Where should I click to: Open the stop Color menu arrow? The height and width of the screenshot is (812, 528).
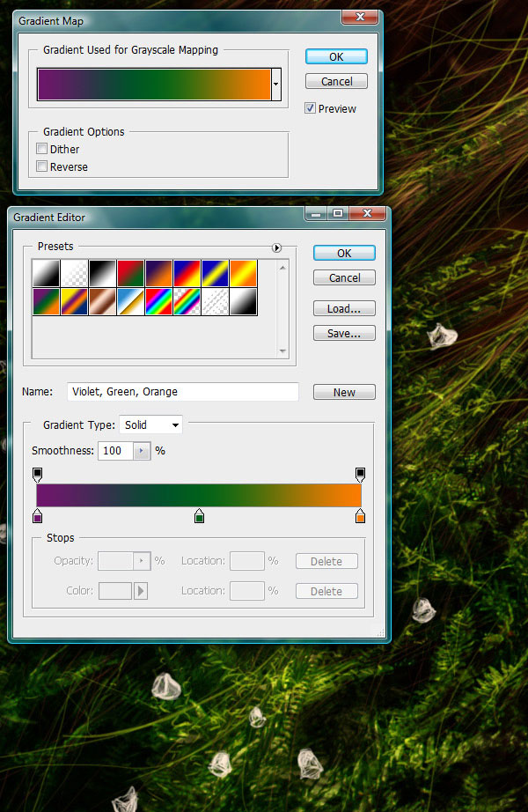coord(141,591)
